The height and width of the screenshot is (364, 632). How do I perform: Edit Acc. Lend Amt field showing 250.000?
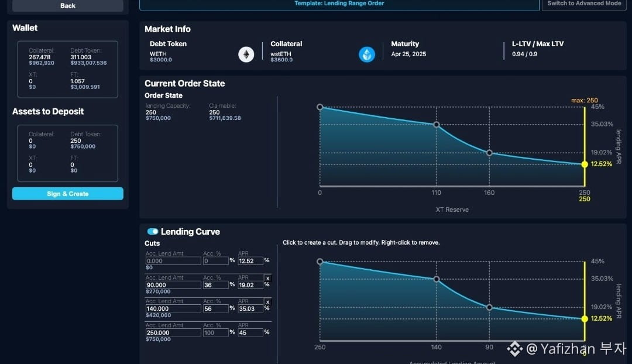click(x=173, y=332)
